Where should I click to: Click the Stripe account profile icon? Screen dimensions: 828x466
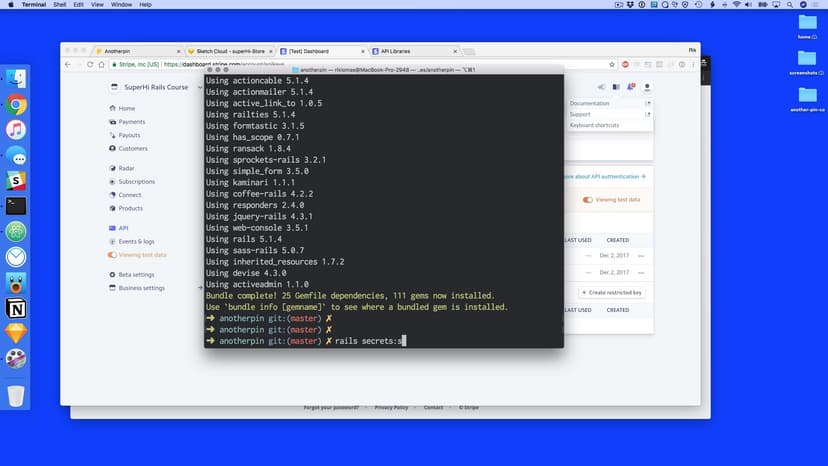(x=647, y=87)
